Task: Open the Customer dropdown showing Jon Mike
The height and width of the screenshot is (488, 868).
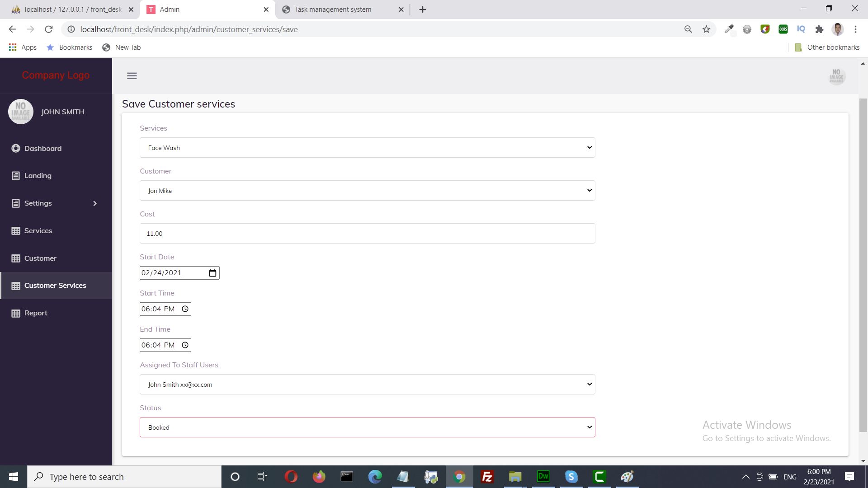Action: point(367,191)
